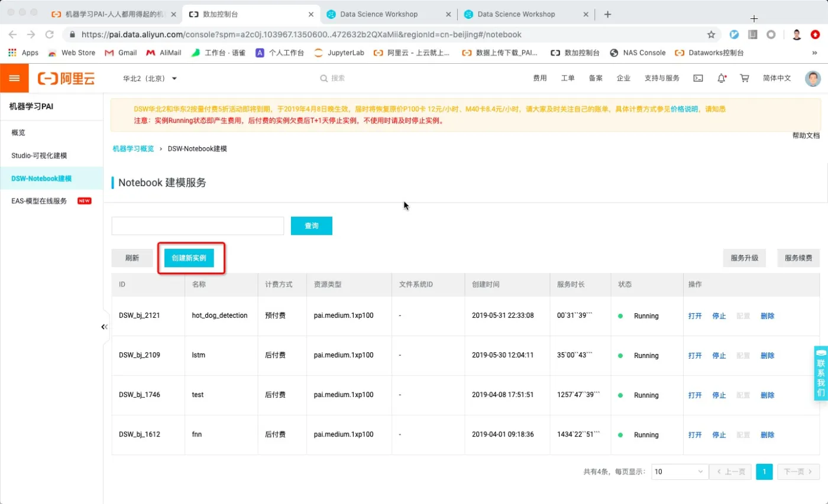Click the Aliyun logo
The width and height of the screenshot is (828, 504).
tap(66, 79)
